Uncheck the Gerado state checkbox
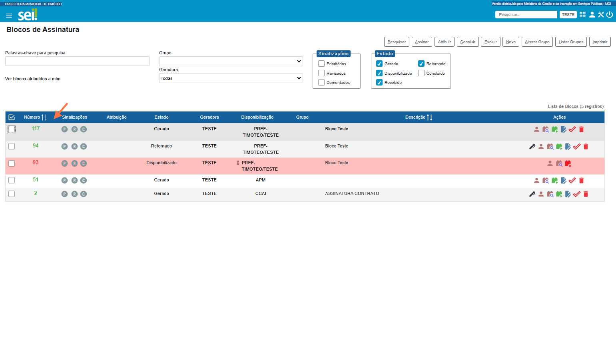 click(379, 64)
